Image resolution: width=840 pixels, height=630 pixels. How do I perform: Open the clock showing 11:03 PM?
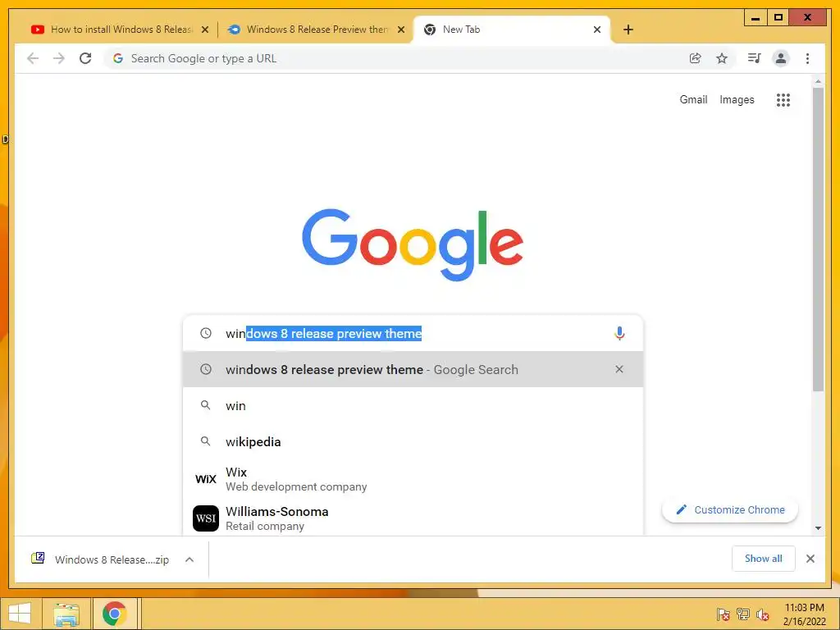(x=804, y=614)
